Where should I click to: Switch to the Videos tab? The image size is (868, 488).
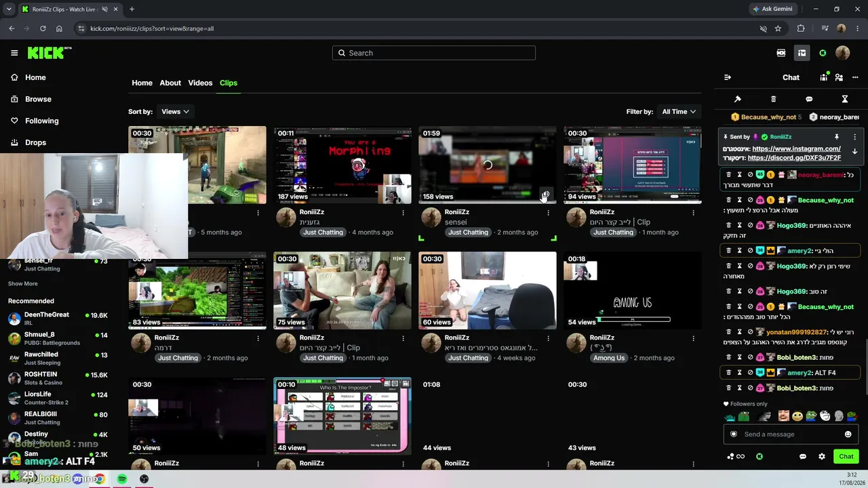[x=200, y=83]
